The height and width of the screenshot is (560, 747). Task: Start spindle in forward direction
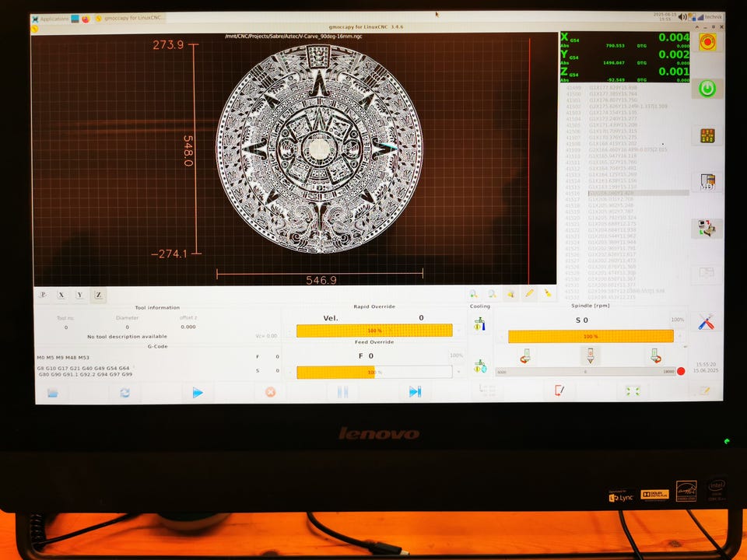[655, 355]
